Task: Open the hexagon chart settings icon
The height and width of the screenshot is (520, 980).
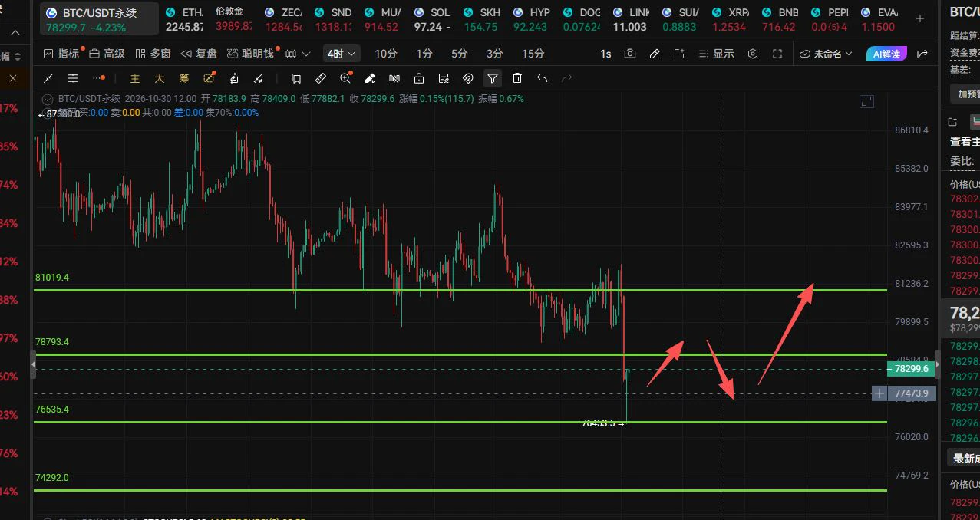Action: pos(753,54)
